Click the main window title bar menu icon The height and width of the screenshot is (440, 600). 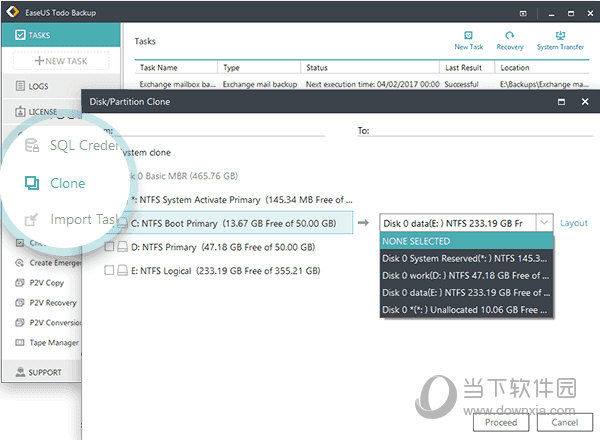coord(523,13)
